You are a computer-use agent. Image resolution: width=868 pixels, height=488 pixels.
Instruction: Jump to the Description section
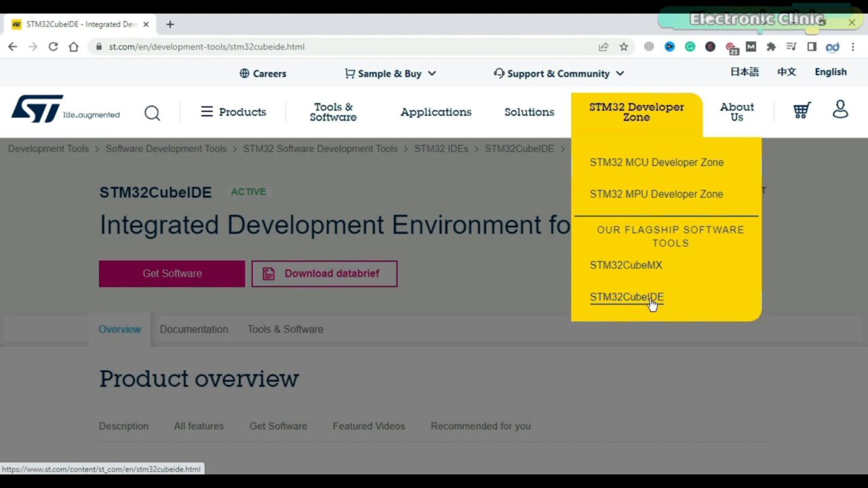[x=123, y=426]
